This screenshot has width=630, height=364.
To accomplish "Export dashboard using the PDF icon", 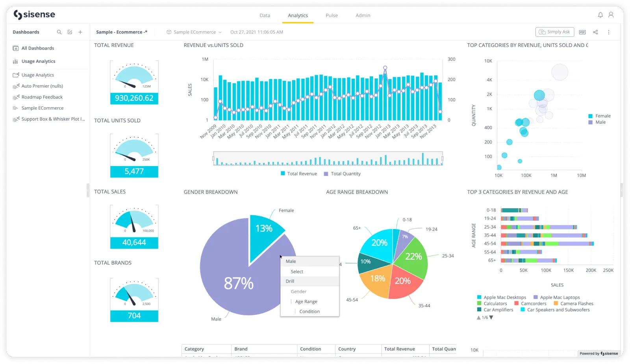I will point(582,32).
